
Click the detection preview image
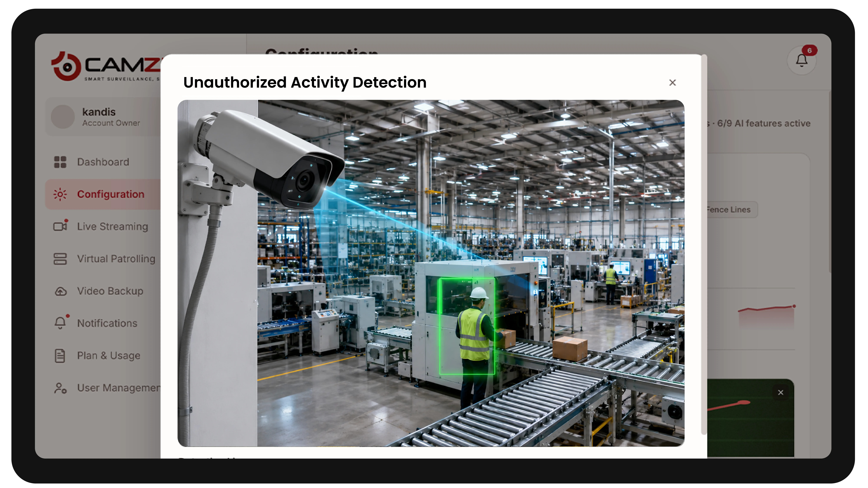click(x=431, y=273)
